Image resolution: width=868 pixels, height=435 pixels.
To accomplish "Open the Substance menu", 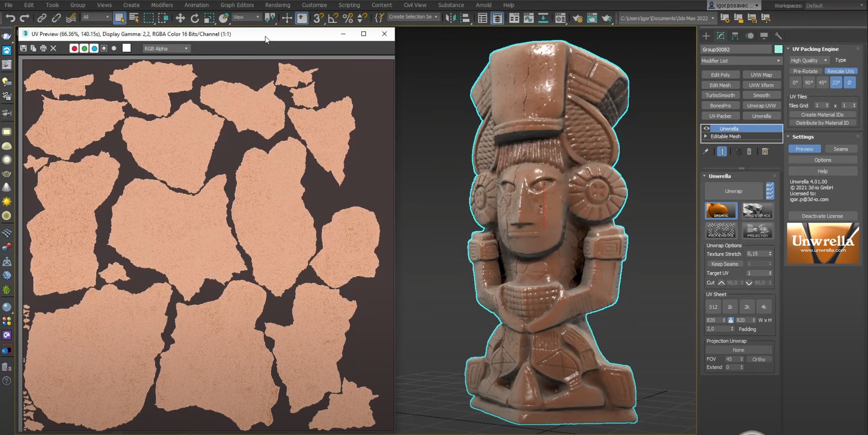I will click(x=451, y=5).
